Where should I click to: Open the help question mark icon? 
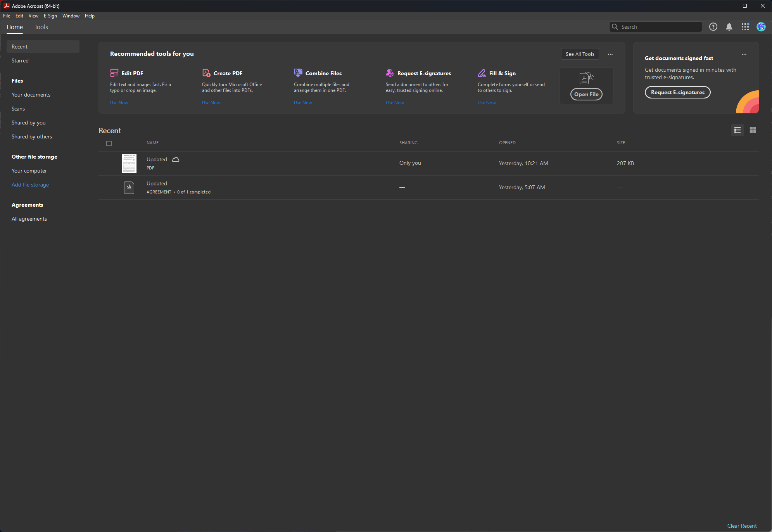click(713, 27)
